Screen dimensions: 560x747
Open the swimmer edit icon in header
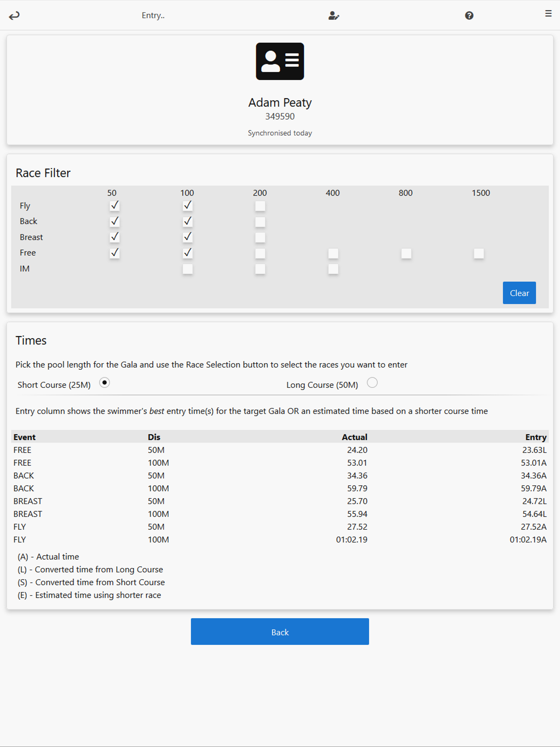[334, 16]
